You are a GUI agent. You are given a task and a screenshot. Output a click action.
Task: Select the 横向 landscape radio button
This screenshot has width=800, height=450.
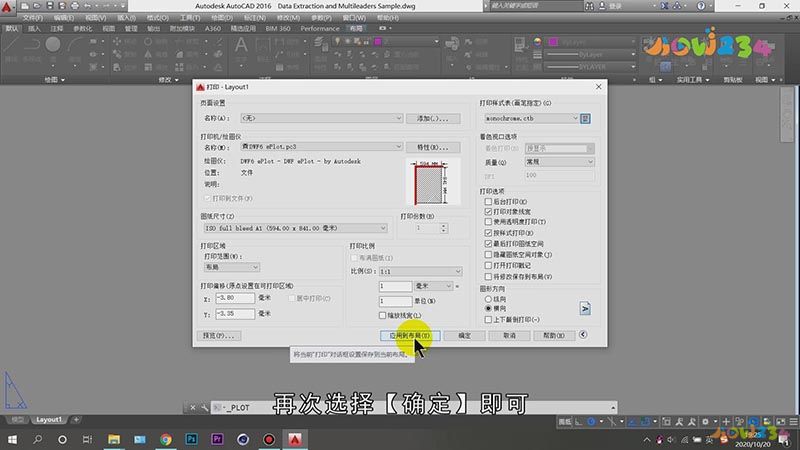pyautogui.click(x=488, y=308)
